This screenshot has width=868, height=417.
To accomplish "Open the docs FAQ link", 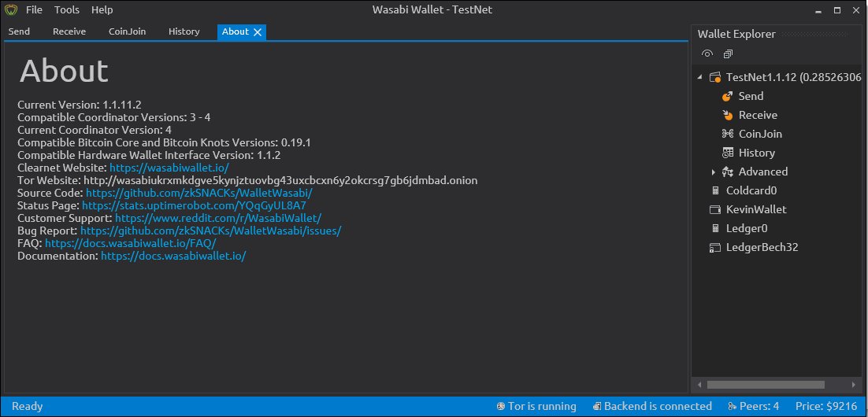I will coord(130,243).
